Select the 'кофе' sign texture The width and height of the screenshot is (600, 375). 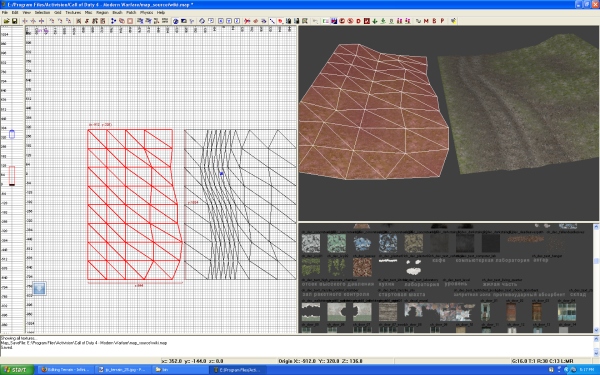439,260
